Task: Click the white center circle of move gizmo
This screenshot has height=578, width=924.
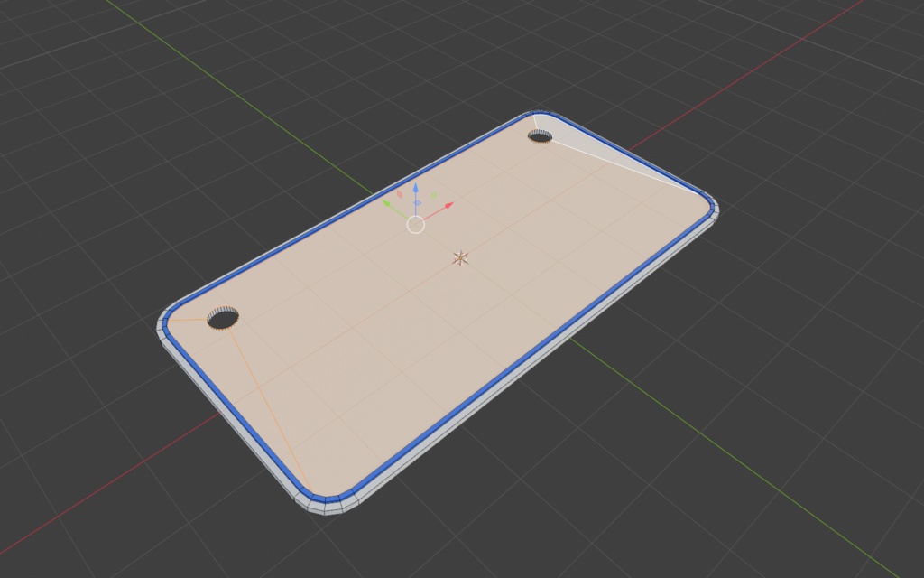Action: pyautogui.click(x=415, y=224)
